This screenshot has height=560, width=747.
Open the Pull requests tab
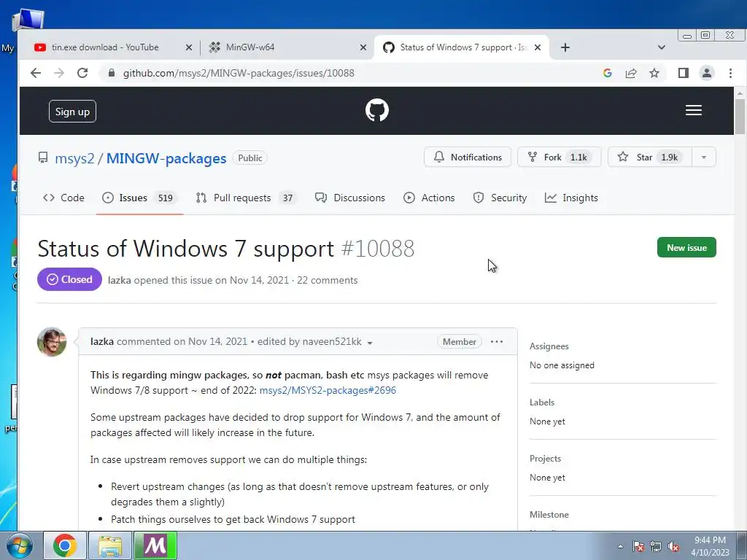point(247,198)
